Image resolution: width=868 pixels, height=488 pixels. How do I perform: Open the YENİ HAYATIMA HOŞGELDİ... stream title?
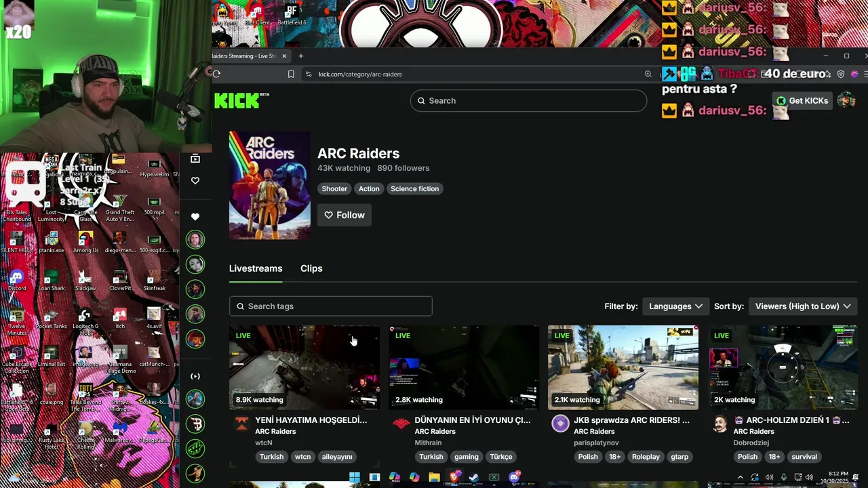coord(311,420)
